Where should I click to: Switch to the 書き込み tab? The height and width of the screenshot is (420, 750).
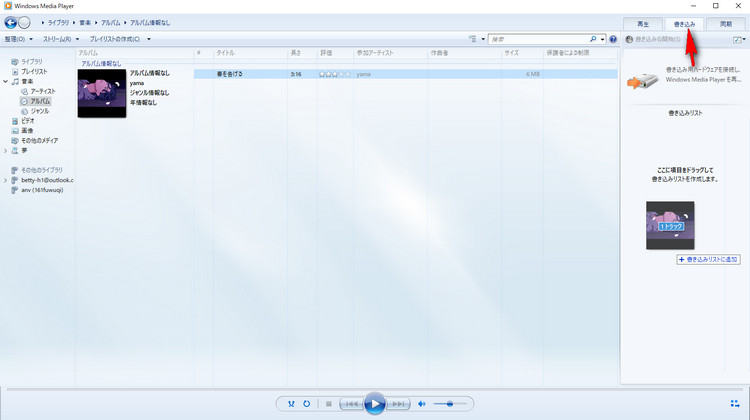(684, 24)
